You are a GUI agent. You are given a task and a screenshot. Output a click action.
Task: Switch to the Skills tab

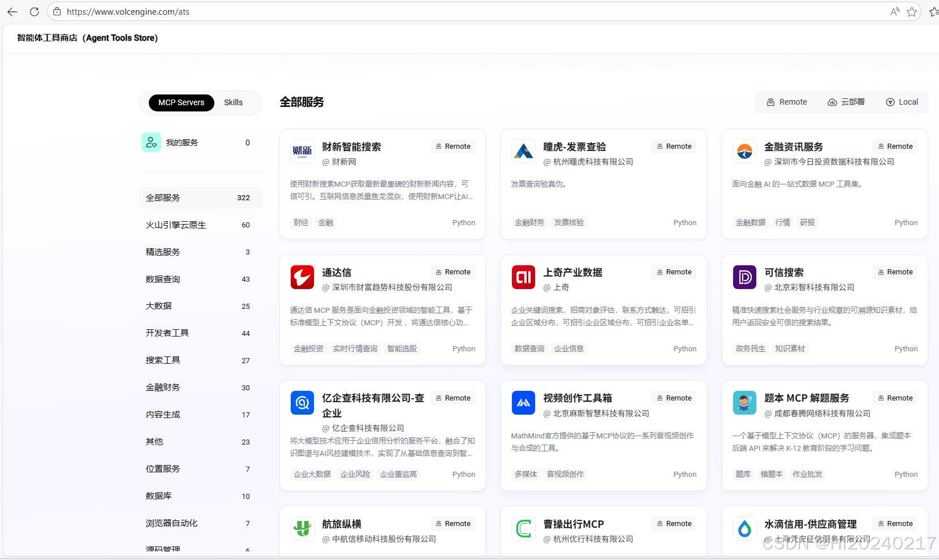[233, 102]
